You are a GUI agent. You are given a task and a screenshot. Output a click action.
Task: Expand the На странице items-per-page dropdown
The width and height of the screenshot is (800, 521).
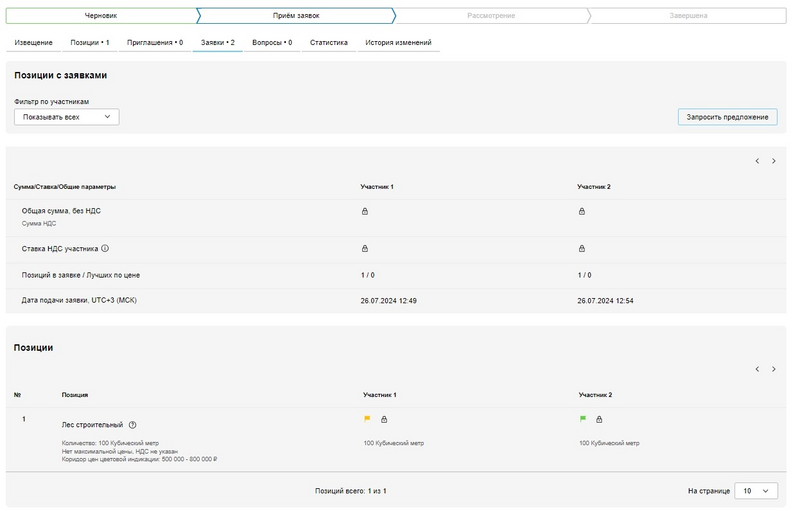pos(755,491)
